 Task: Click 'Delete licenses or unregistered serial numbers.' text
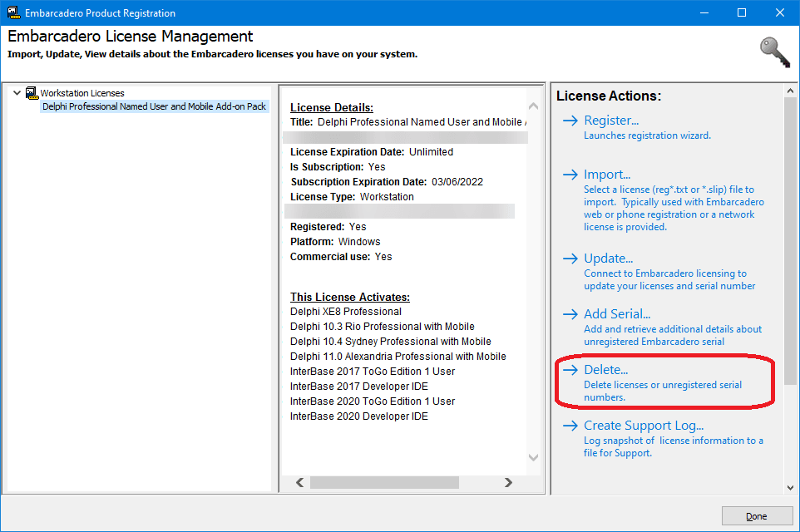click(663, 392)
